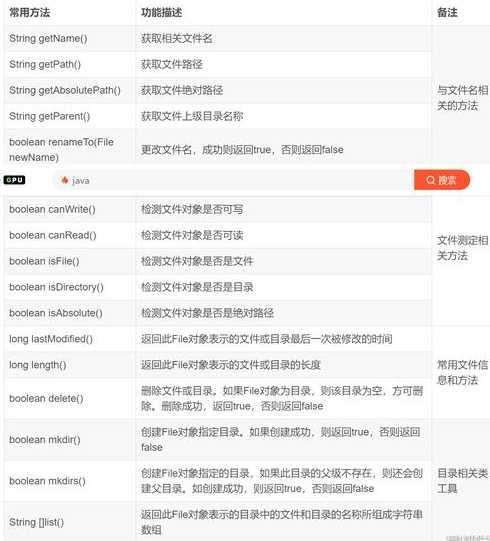Click the GPU logo badge
Image resolution: width=490 pixels, height=541 pixels.
pos(14,180)
